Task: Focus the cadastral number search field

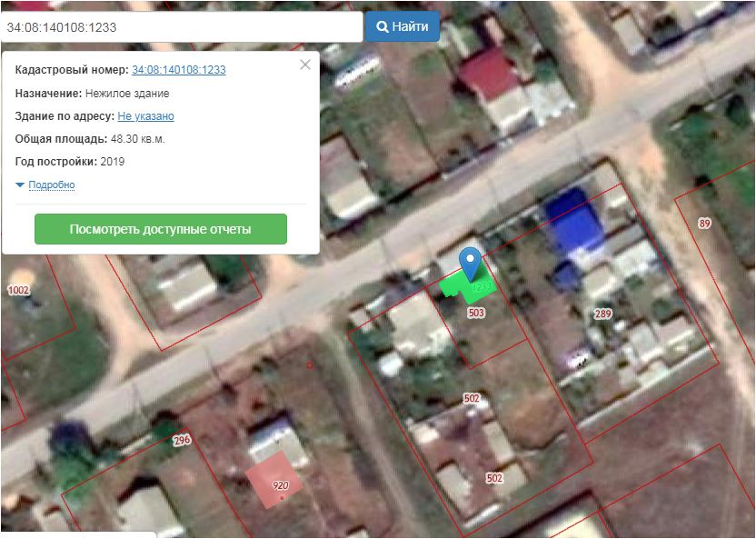Action: click(182, 26)
